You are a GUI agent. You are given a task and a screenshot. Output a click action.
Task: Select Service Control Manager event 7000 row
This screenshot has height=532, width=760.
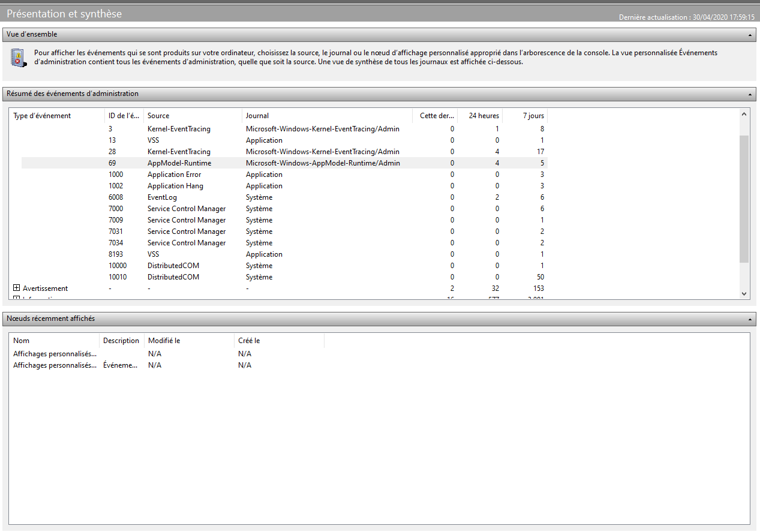(284, 209)
